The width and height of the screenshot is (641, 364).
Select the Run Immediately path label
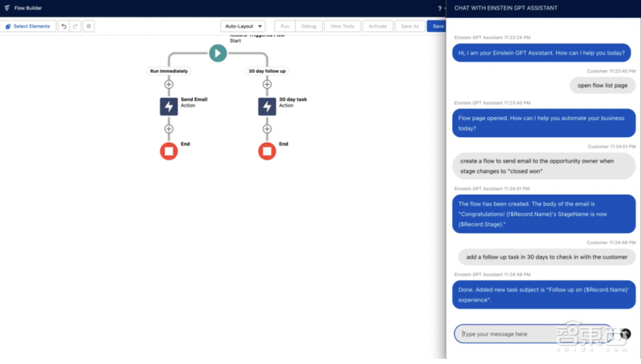click(x=169, y=71)
